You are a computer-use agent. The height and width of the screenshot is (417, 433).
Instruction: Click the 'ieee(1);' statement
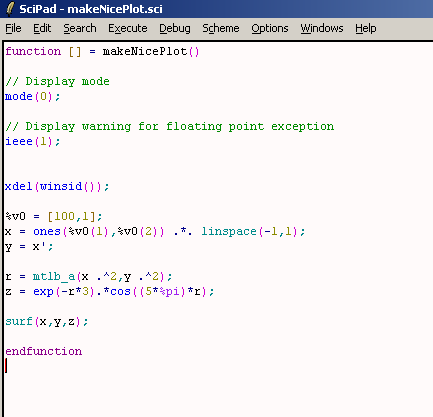pos(33,142)
